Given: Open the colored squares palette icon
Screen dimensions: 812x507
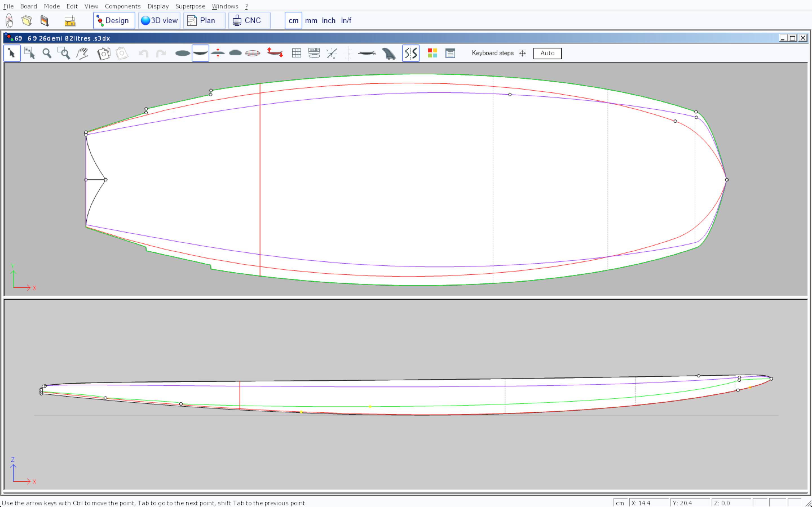Looking at the screenshot, I should point(432,53).
